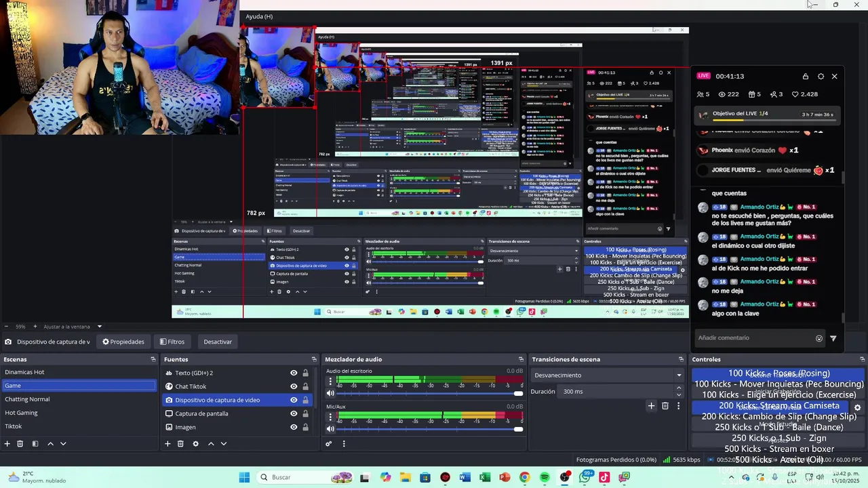Open TikTok LIVE panel settings gear
The width and height of the screenshot is (868, 488).
[821, 77]
